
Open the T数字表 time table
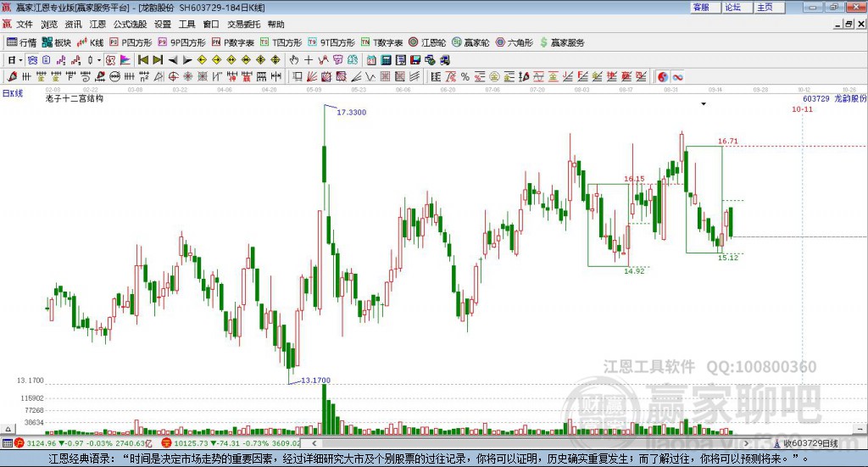(x=382, y=42)
